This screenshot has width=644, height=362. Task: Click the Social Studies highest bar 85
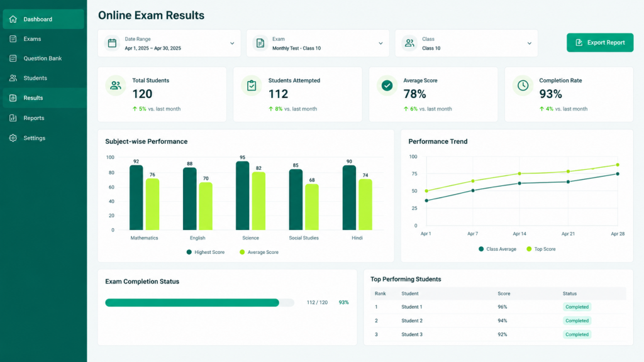(x=296, y=199)
